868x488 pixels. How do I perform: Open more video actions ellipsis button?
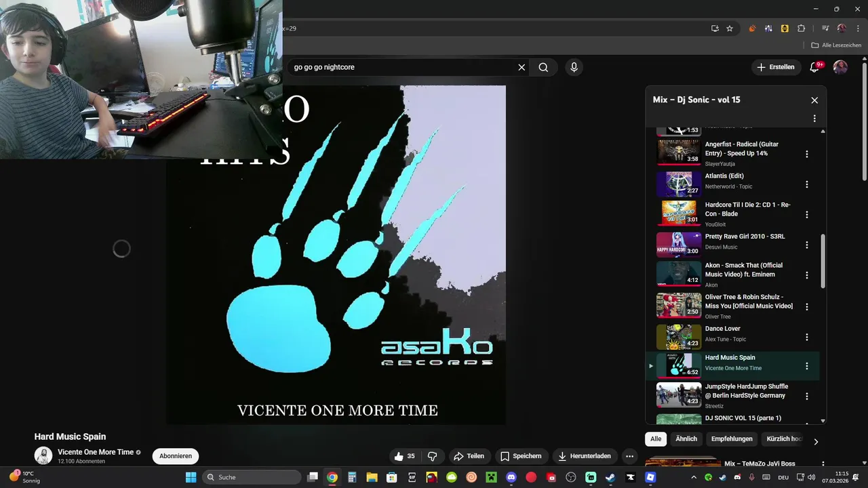[x=629, y=456]
